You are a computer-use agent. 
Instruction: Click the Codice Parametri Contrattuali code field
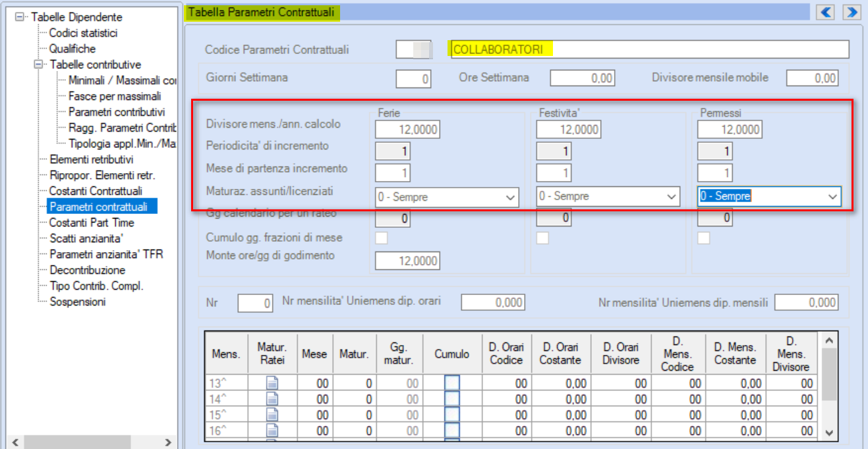(x=415, y=50)
